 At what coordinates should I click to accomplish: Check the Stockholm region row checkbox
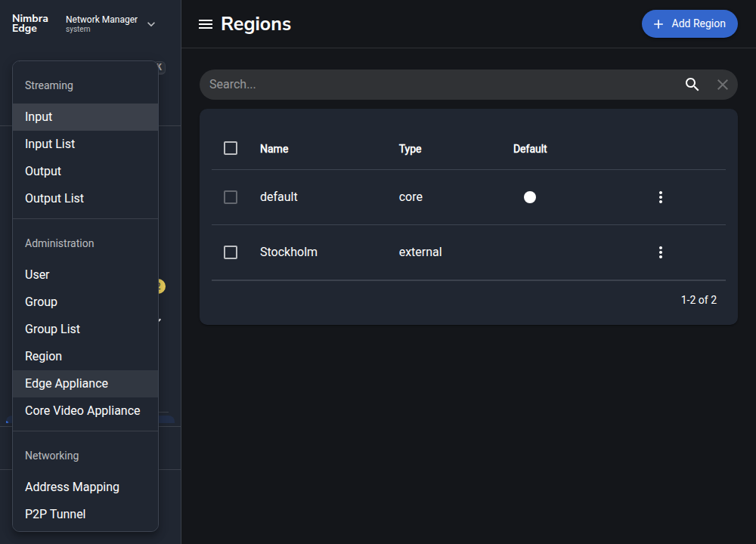231,252
